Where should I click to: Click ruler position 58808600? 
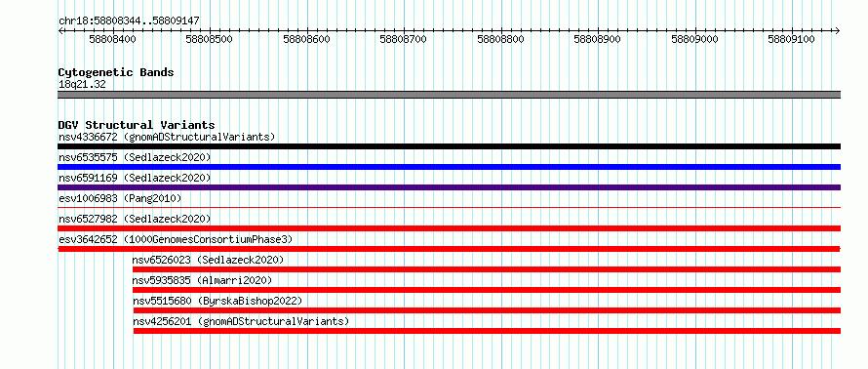click(306, 39)
